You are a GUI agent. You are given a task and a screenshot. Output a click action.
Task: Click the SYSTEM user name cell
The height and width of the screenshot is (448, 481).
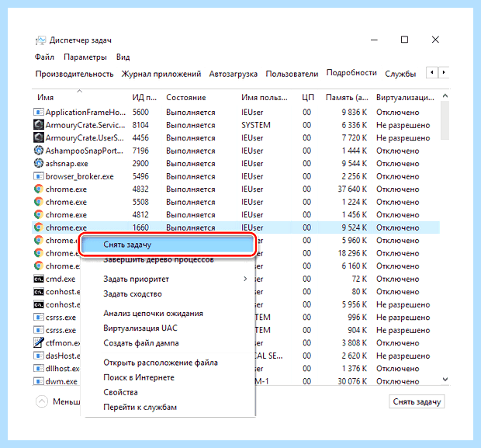[255, 125]
